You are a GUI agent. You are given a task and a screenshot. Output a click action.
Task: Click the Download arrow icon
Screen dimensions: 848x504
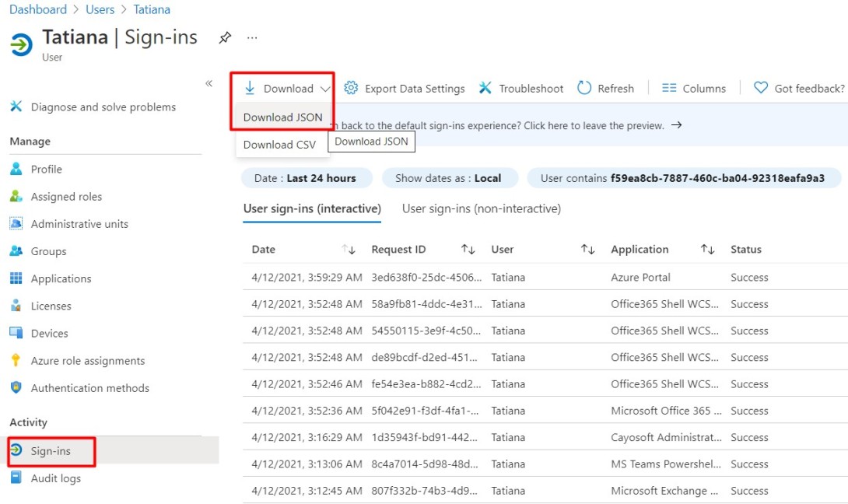point(249,88)
